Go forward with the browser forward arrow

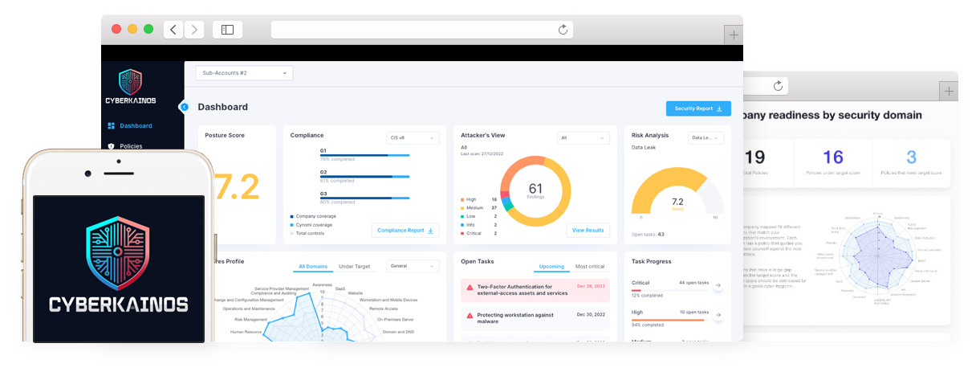194,30
